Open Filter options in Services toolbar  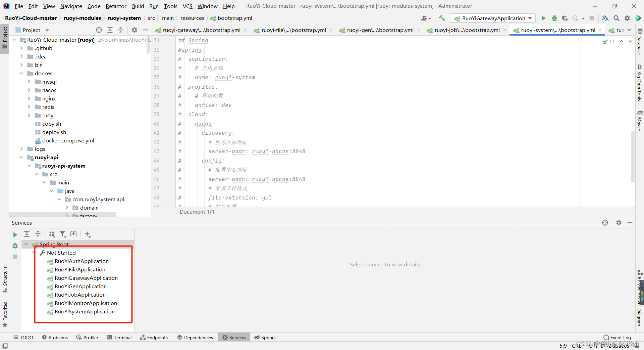63,234
